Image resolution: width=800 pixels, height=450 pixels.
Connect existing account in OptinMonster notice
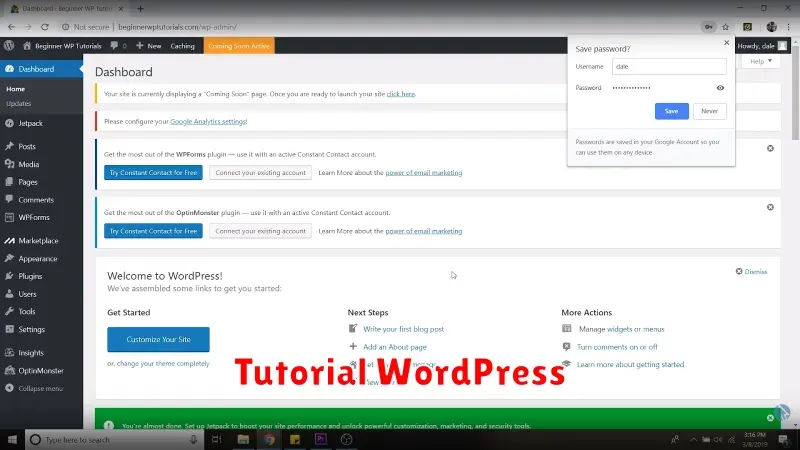point(260,231)
